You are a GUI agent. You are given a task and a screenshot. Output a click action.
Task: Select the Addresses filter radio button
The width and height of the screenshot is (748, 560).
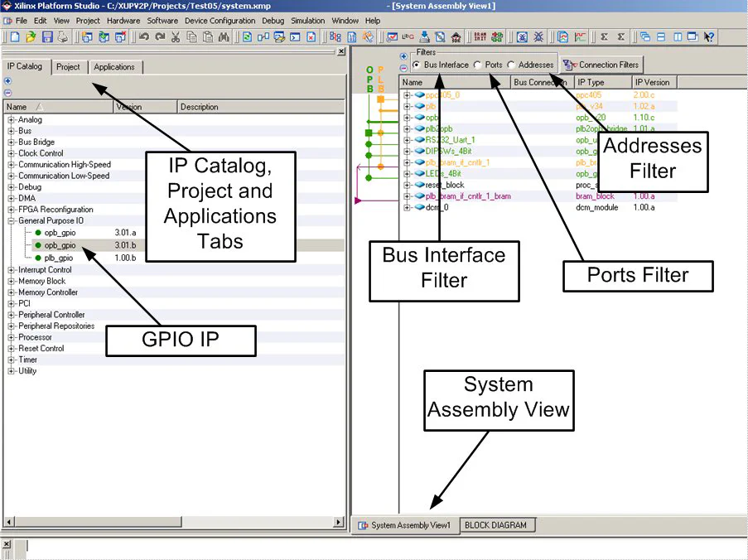coord(511,65)
